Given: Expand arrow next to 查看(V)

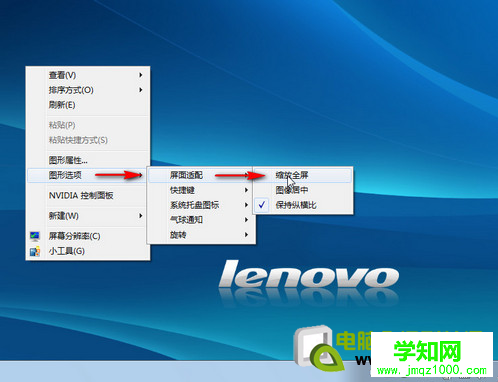Looking at the screenshot, I should coord(141,75).
